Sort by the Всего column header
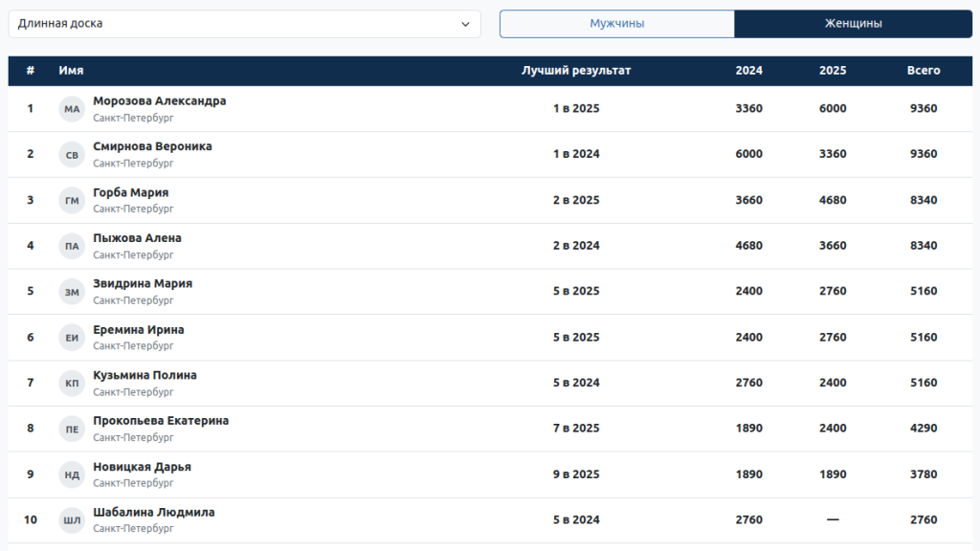This screenshot has width=980, height=551. click(x=924, y=71)
